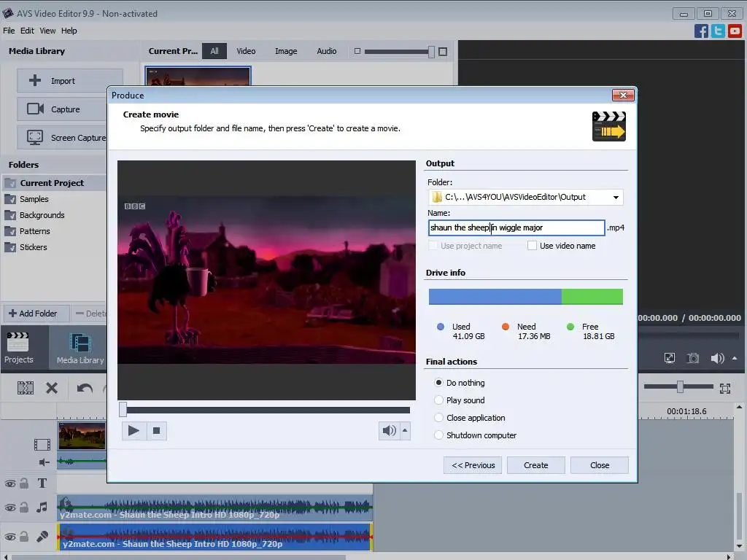Open Twitter icon in top right corner
Image resolution: width=747 pixels, height=560 pixels.
coord(718,31)
